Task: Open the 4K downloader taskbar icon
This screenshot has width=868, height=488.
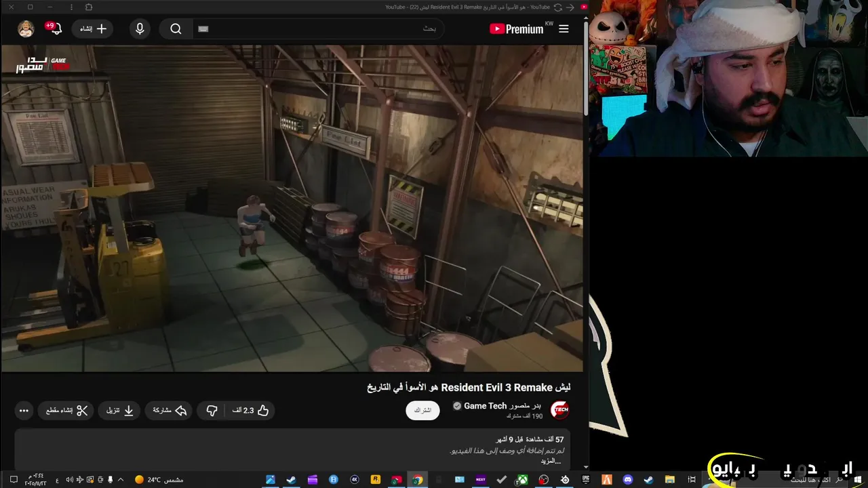Action: point(354,480)
